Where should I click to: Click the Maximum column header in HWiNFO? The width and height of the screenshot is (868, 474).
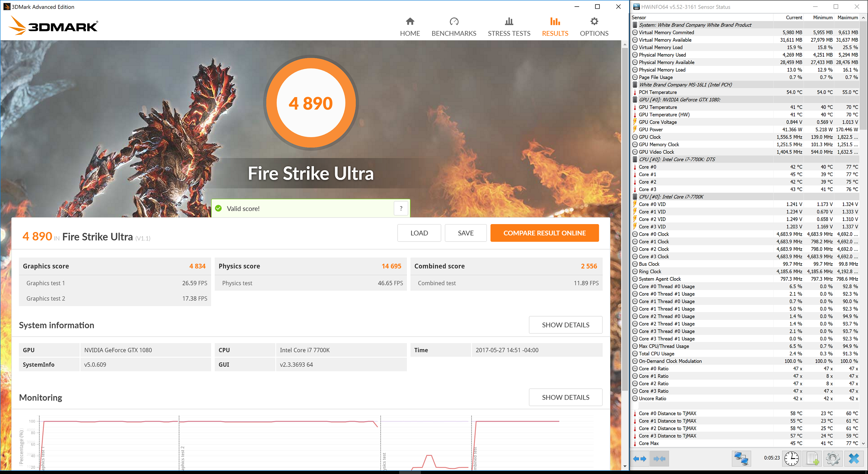pos(847,17)
